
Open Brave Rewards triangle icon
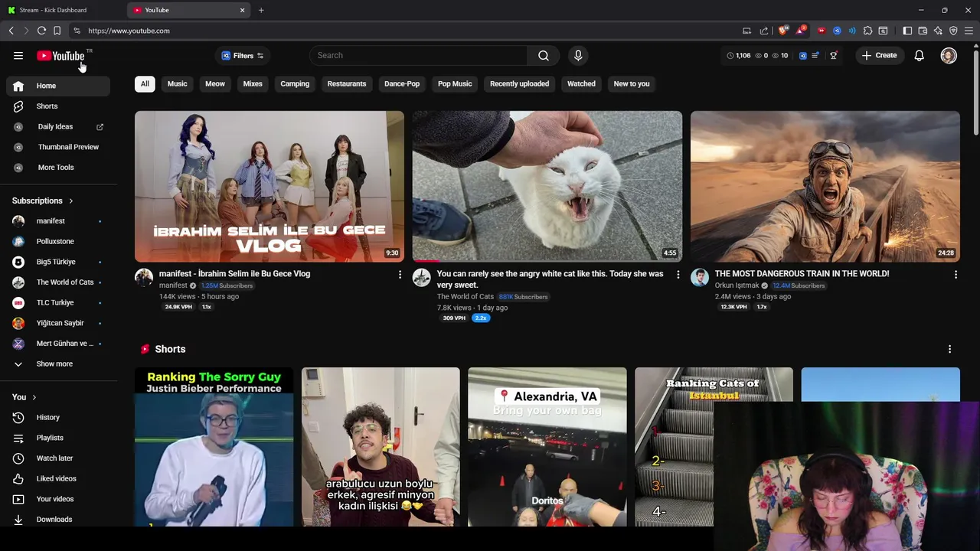(x=800, y=31)
